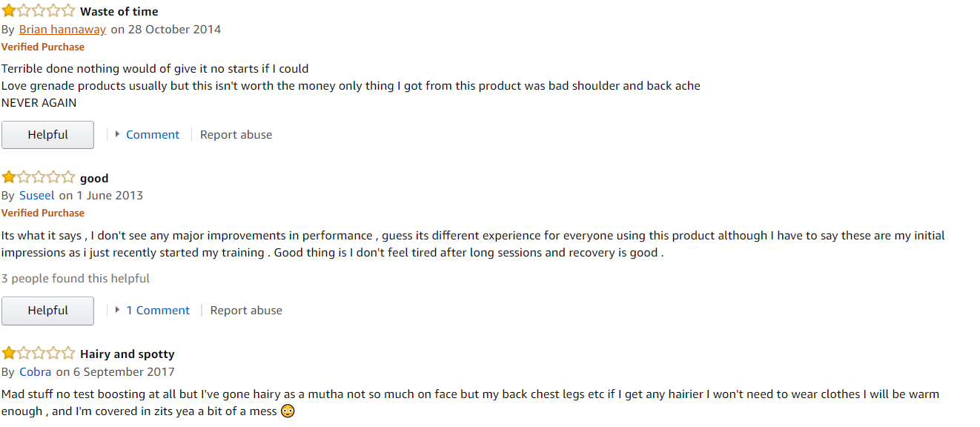
Task: Open Comment link on Brian hannaway's review
Action: pyautogui.click(x=153, y=135)
